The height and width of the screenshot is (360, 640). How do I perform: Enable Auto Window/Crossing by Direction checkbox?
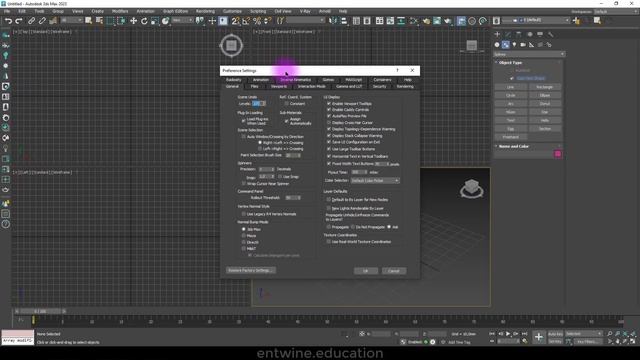[244, 137]
